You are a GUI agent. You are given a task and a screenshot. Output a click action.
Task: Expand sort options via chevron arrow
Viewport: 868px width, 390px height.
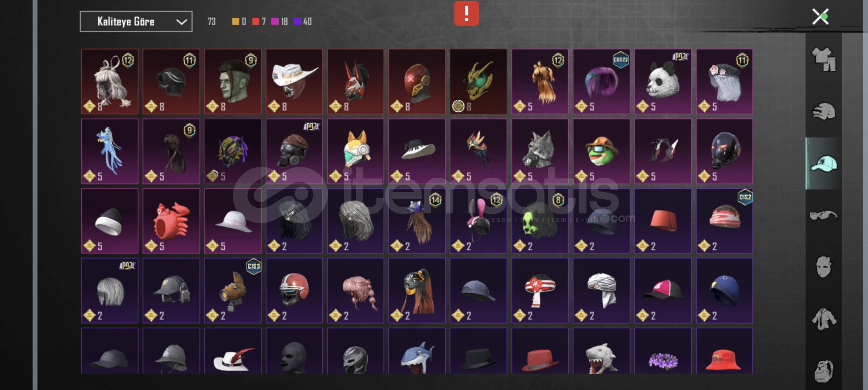coord(181,22)
